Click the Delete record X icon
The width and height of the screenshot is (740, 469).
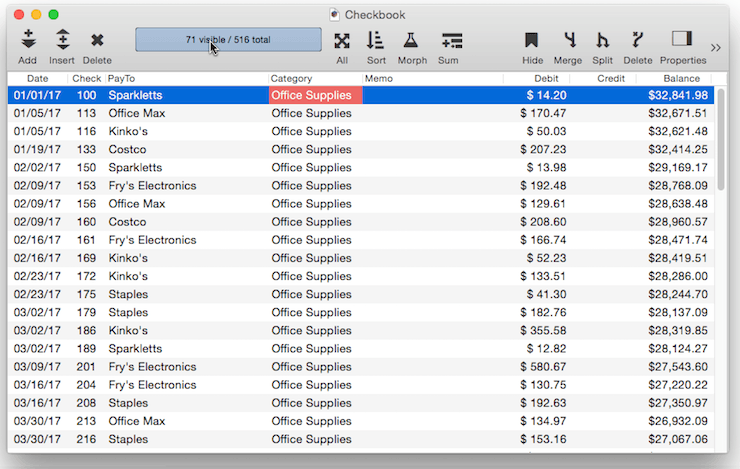97,40
